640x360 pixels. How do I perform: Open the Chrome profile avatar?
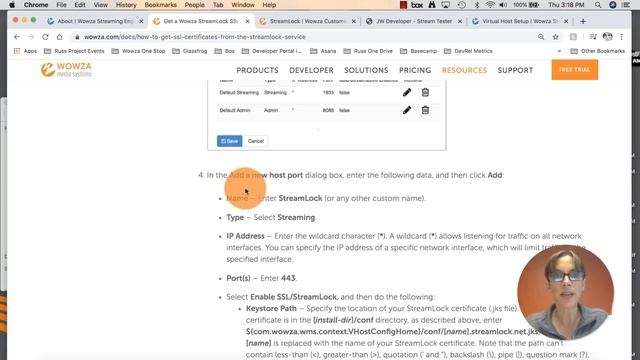(x=607, y=37)
